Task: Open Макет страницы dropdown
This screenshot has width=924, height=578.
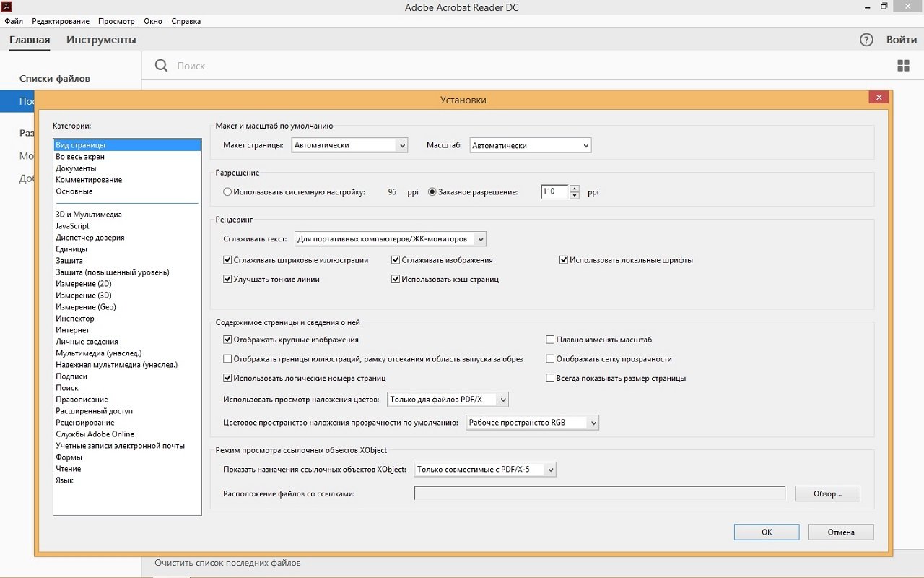Action: [x=349, y=145]
